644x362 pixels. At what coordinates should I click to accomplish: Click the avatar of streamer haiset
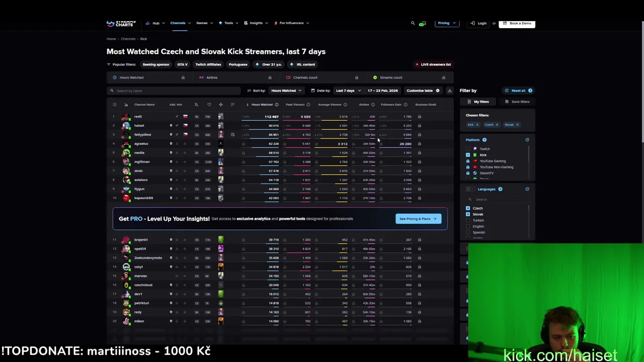[126, 126]
